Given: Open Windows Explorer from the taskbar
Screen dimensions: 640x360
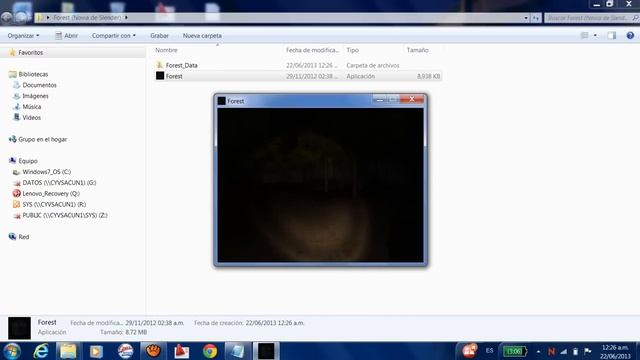Looking at the screenshot, I should point(68,351).
